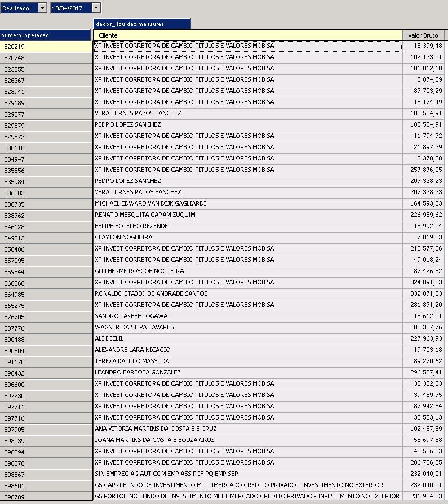448x504 pixels.
Task: Click the numero_operacao column header
Action: (x=45, y=35)
